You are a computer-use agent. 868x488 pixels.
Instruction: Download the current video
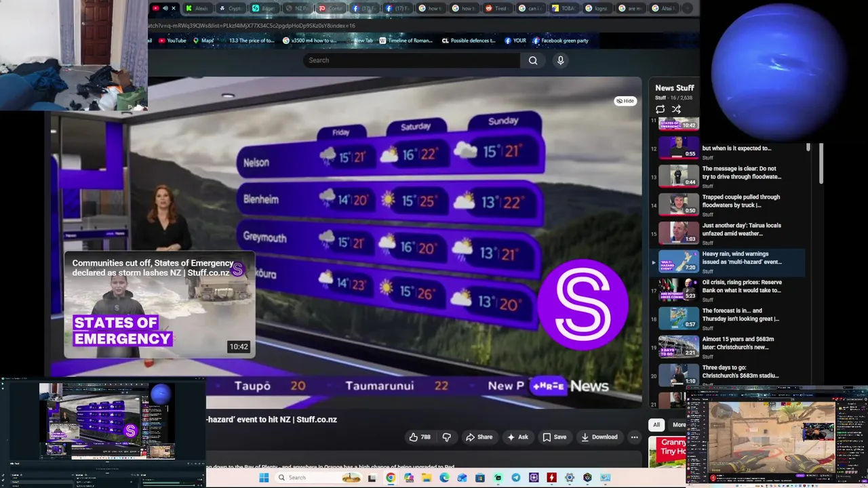[x=599, y=437]
